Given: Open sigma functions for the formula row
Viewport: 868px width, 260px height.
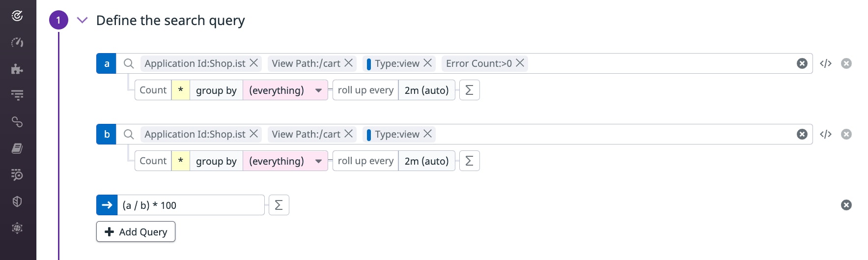Looking at the screenshot, I should 279,205.
